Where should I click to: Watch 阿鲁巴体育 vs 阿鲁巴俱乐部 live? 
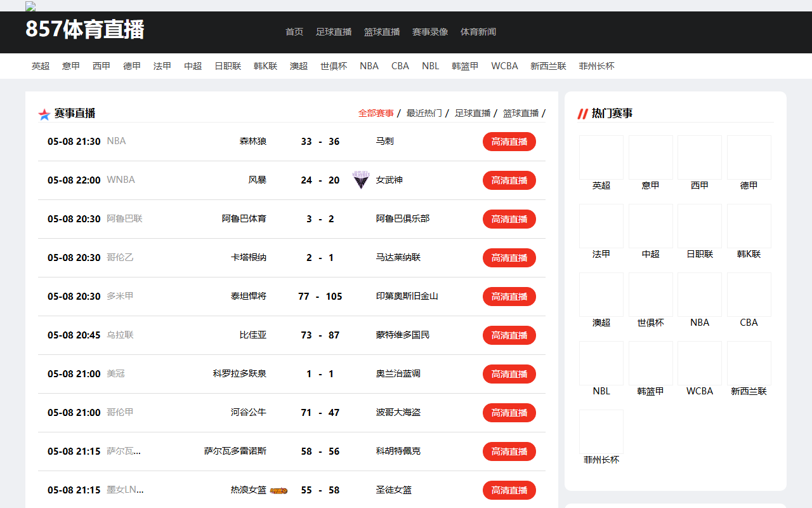point(509,219)
